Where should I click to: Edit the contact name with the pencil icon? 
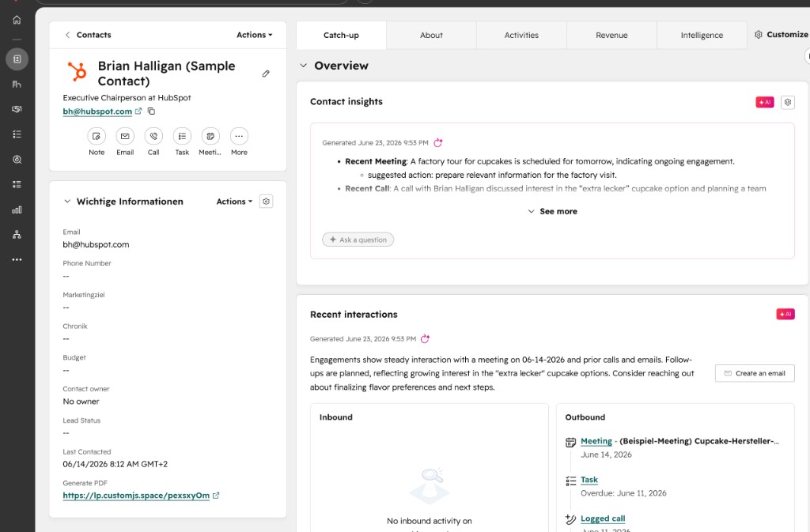click(266, 74)
